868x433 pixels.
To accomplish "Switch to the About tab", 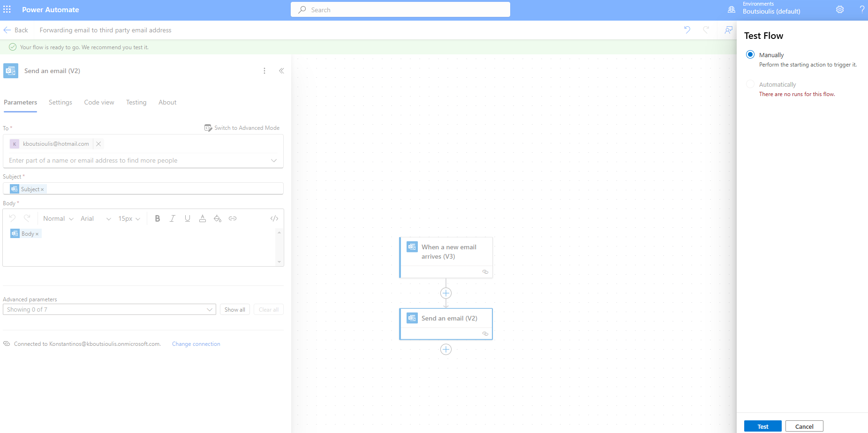I will 167,102.
